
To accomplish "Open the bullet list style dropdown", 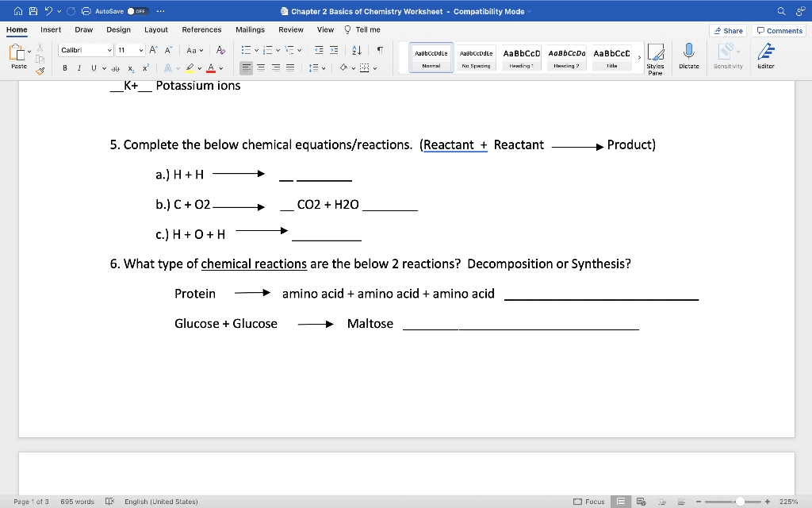I will pos(255,50).
